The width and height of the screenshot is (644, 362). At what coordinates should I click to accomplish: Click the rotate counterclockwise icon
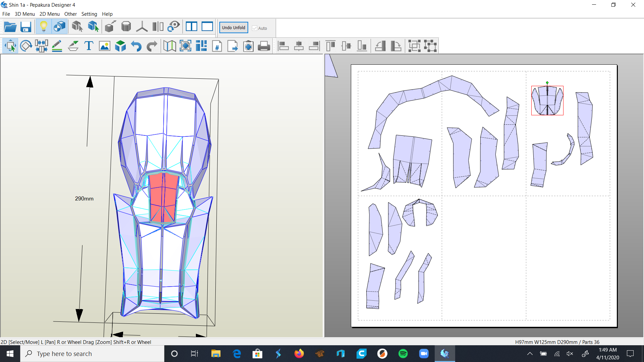pyautogui.click(x=380, y=46)
